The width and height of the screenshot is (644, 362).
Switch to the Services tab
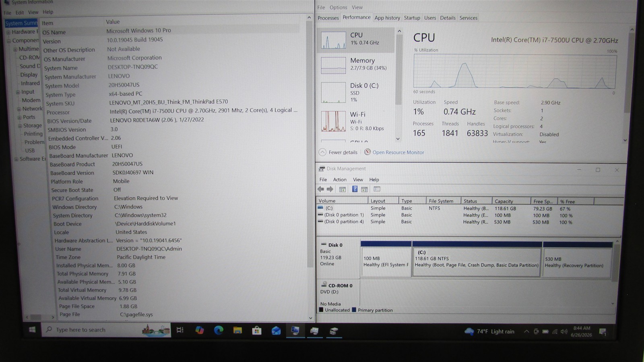click(x=469, y=18)
